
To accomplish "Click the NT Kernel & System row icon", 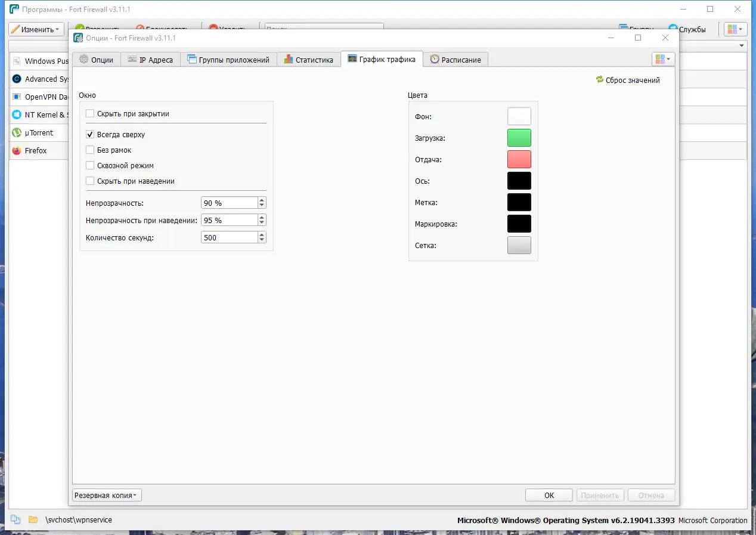I will tap(17, 115).
